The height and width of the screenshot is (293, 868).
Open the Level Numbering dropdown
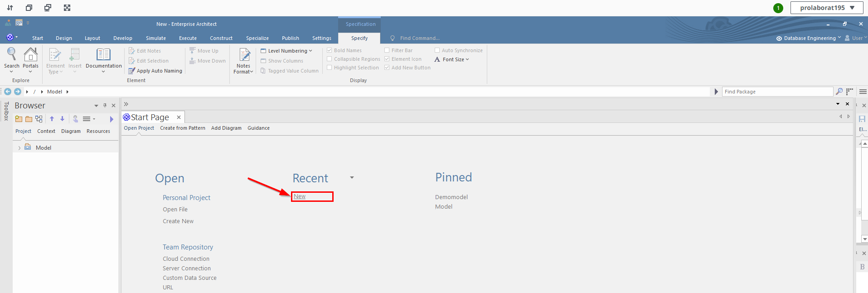286,51
